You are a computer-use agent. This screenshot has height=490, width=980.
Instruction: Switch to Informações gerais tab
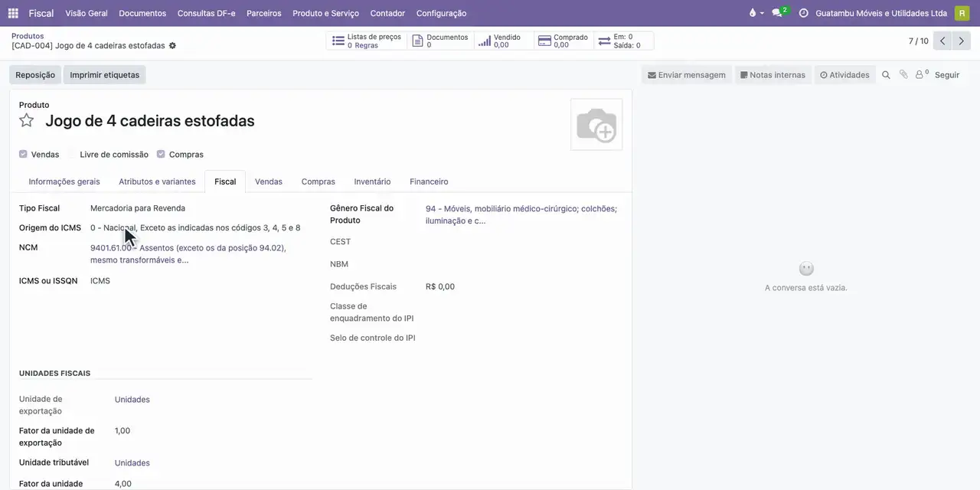point(64,181)
